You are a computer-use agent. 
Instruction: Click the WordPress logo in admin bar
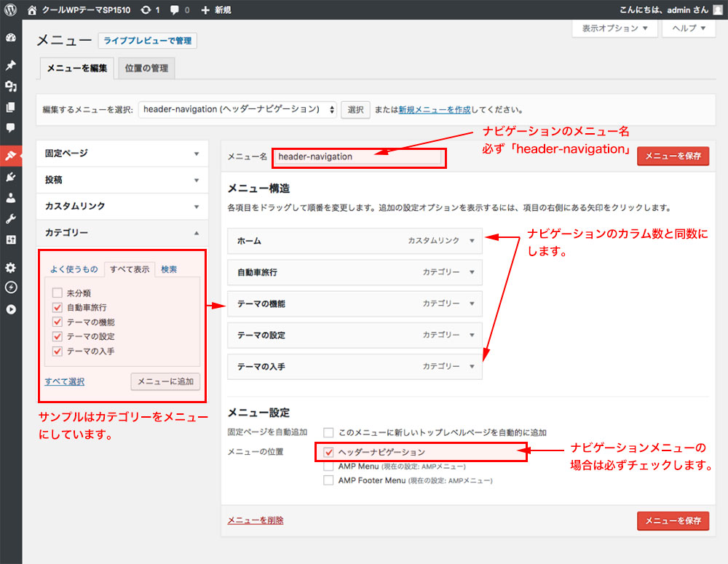(10, 9)
